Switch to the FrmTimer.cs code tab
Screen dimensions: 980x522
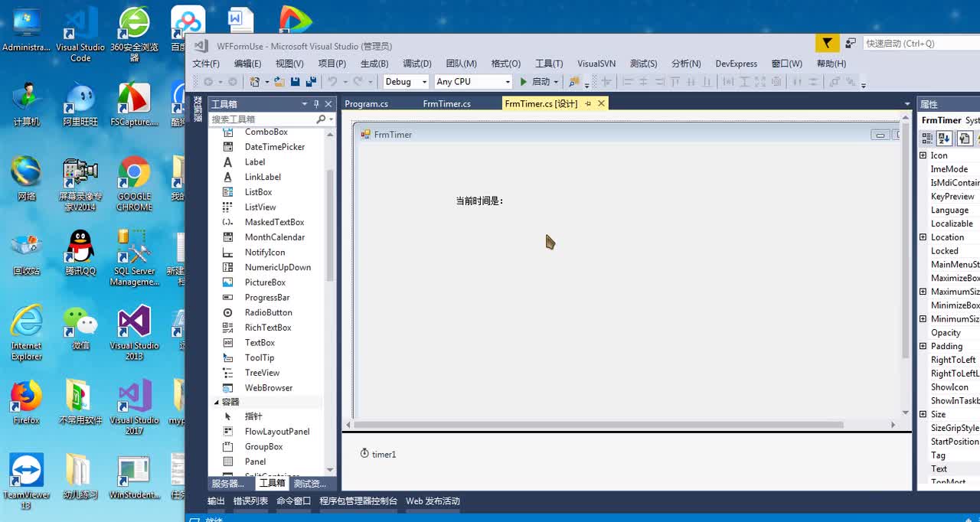pos(447,103)
